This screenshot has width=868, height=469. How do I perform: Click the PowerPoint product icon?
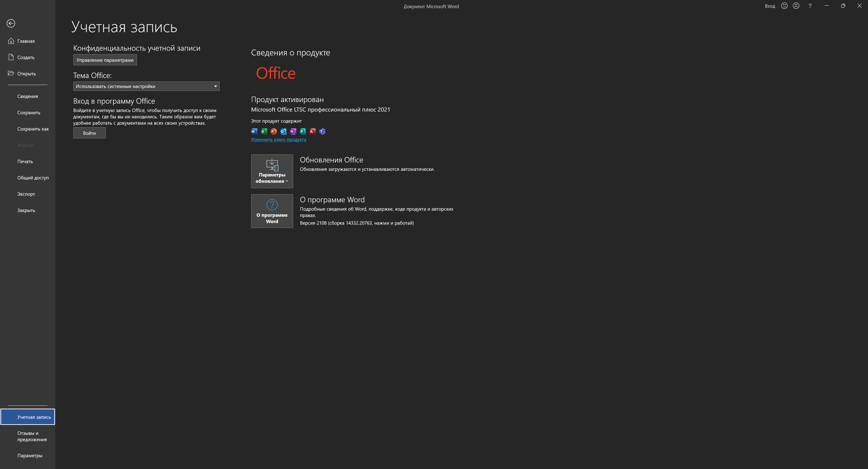tap(274, 131)
